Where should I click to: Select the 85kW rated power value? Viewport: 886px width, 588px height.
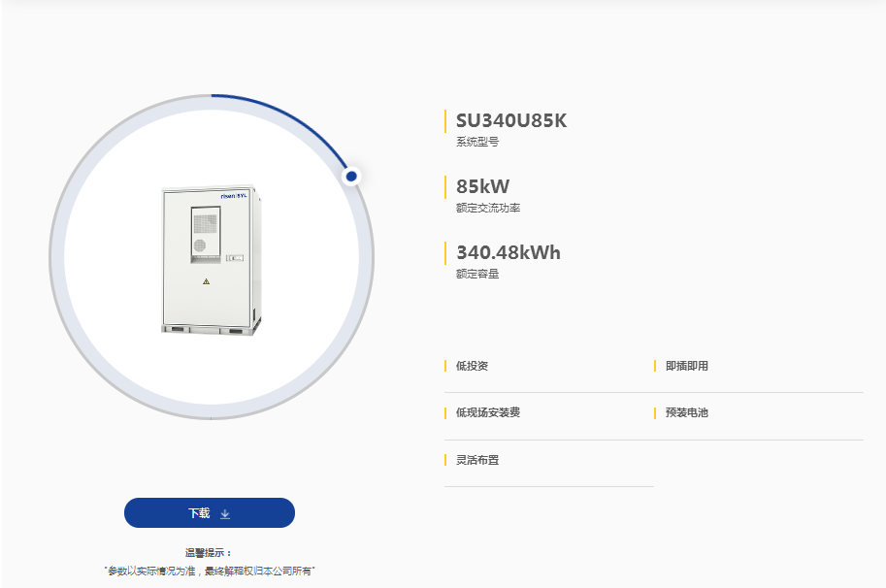click(482, 186)
